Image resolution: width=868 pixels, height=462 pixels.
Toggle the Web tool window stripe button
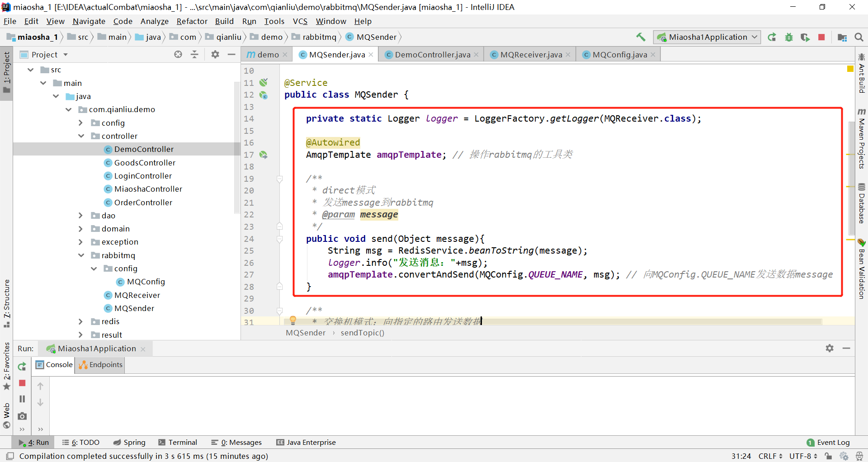click(6, 415)
